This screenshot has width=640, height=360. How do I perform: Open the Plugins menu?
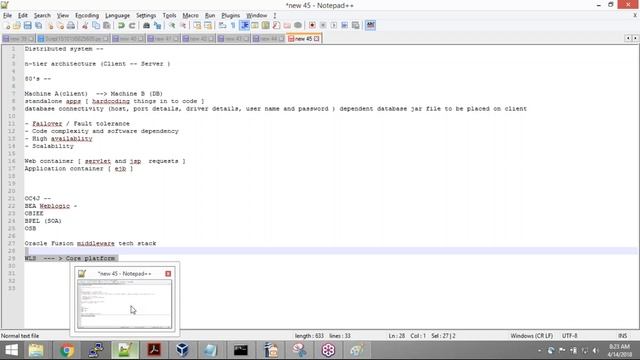click(231, 15)
